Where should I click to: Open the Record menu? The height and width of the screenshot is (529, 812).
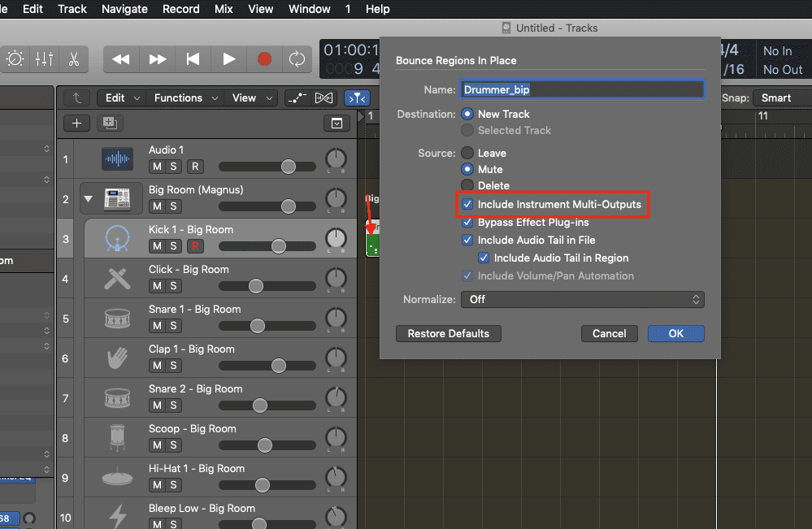(x=180, y=9)
